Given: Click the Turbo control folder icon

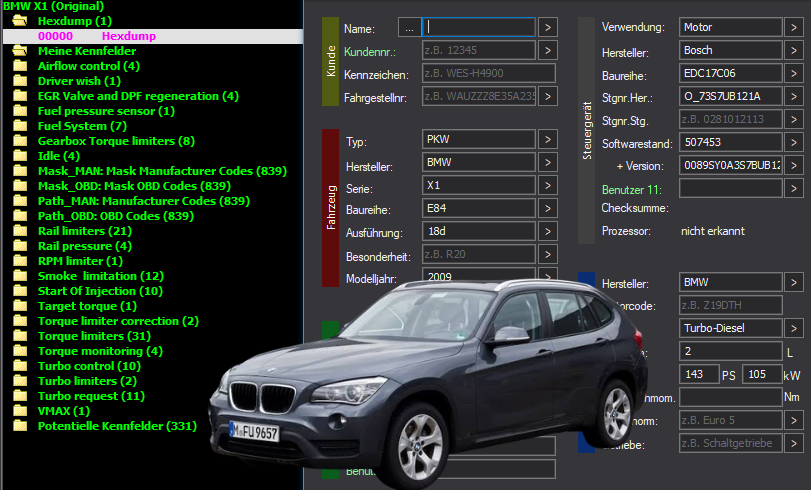Looking at the screenshot, I should [x=20, y=366].
